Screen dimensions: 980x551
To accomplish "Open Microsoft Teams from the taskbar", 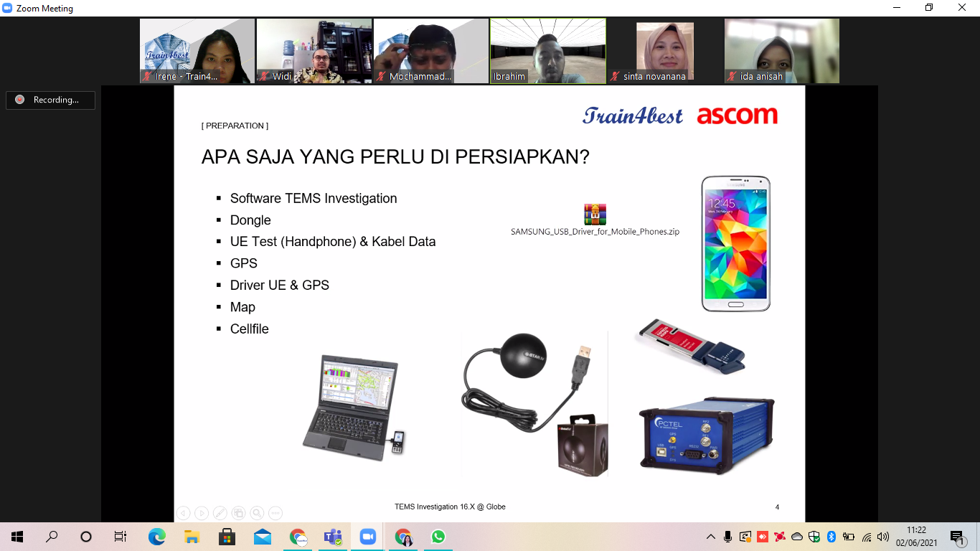I will tap(333, 537).
